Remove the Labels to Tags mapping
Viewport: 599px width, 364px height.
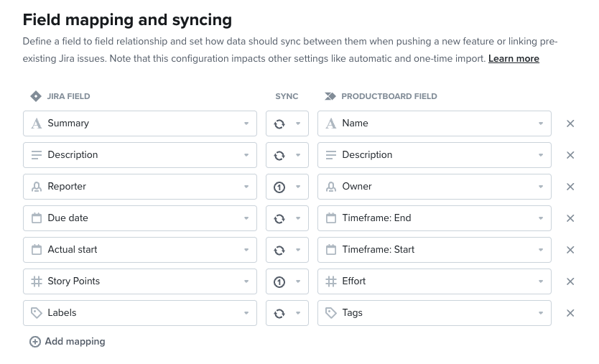click(x=570, y=313)
